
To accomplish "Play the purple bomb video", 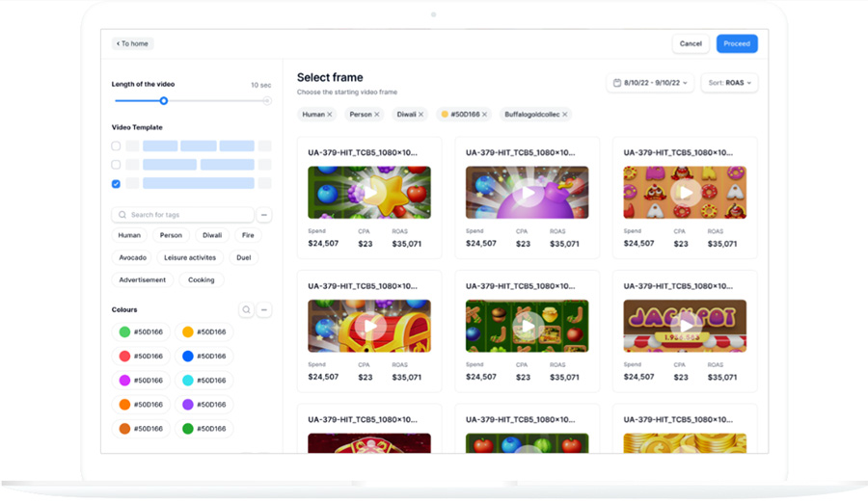I will tap(527, 193).
